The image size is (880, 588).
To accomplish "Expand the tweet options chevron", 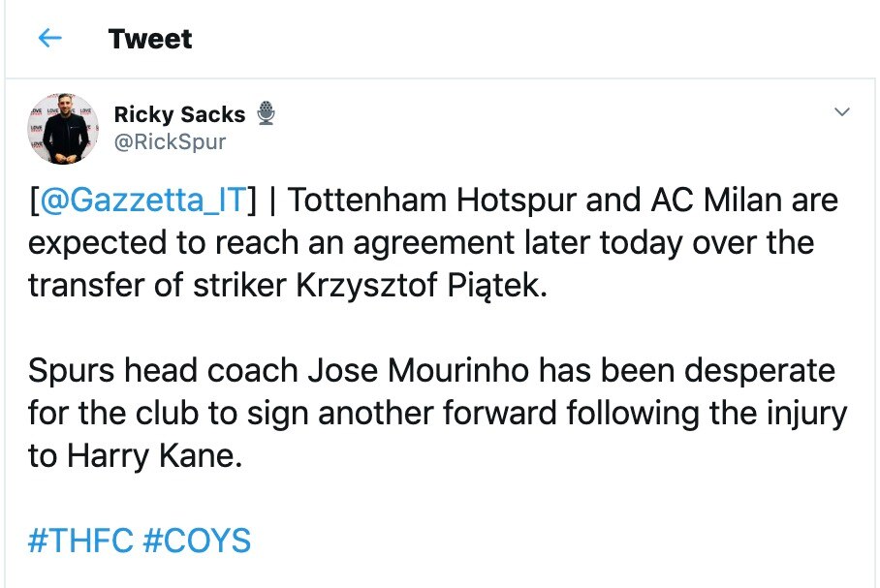I will (842, 112).
